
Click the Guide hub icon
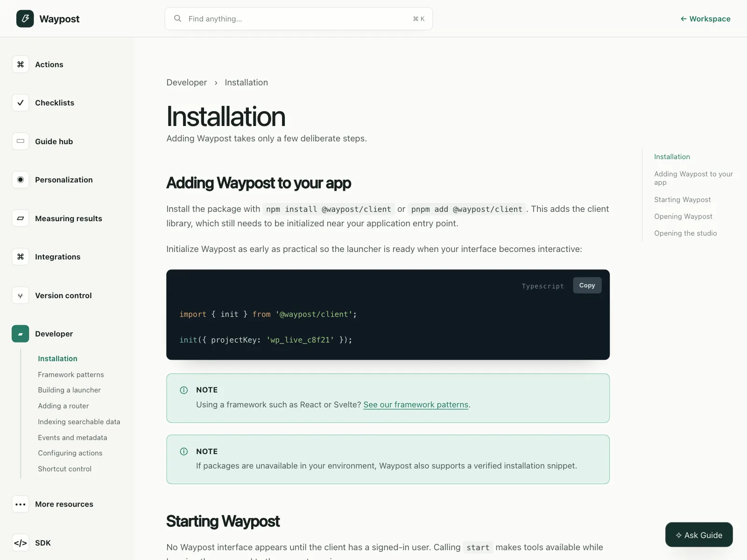(x=21, y=141)
